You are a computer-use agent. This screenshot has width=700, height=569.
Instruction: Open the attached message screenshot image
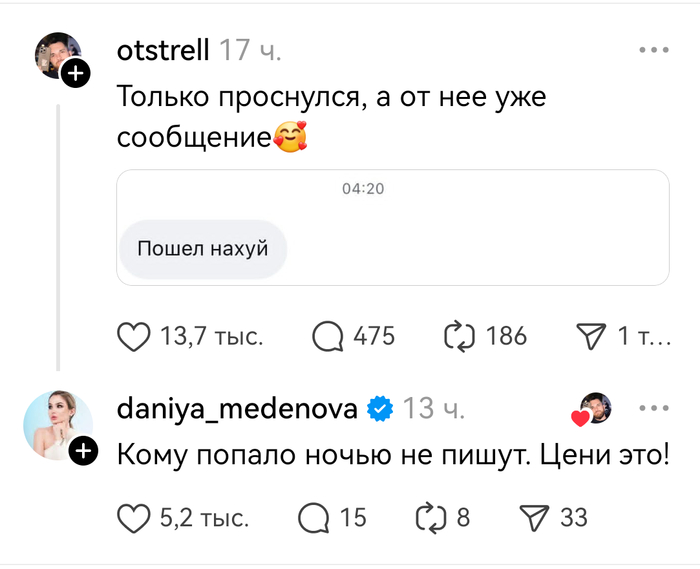(392, 227)
